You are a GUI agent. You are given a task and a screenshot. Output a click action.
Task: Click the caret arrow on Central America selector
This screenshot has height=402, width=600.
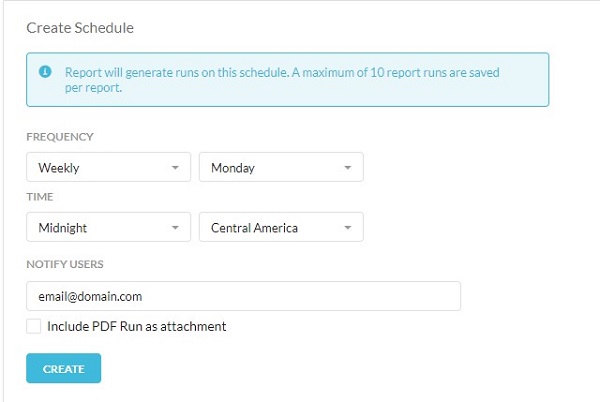click(347, 228)
